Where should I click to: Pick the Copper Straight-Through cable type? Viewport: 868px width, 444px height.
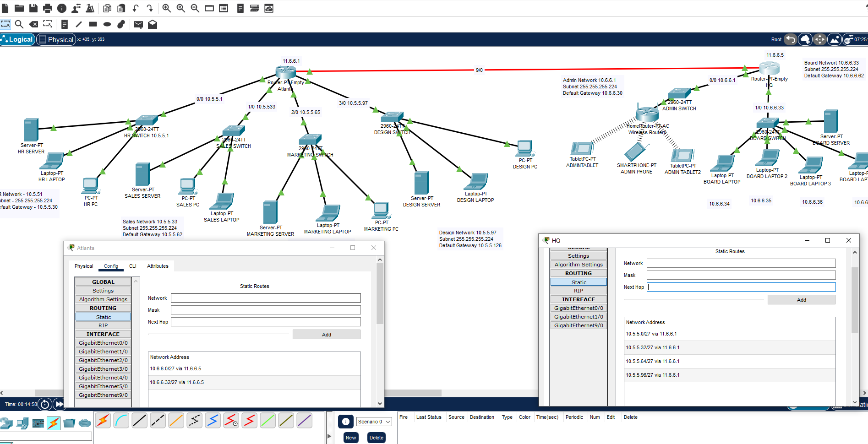coord(139,420)
